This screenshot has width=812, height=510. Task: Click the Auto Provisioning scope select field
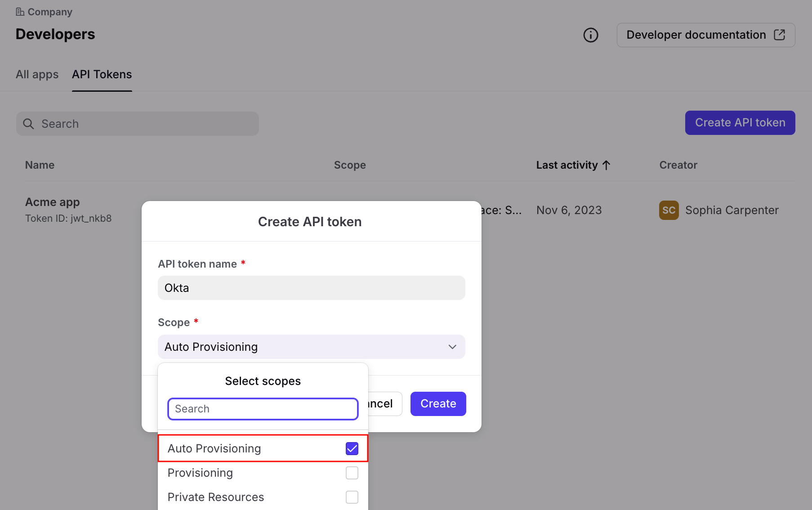coord(301,347)
